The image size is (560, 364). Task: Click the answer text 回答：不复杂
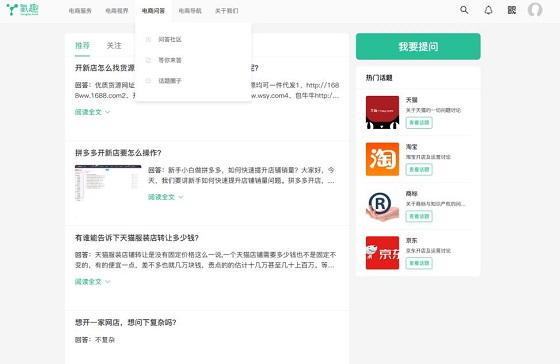click(95, 340)
